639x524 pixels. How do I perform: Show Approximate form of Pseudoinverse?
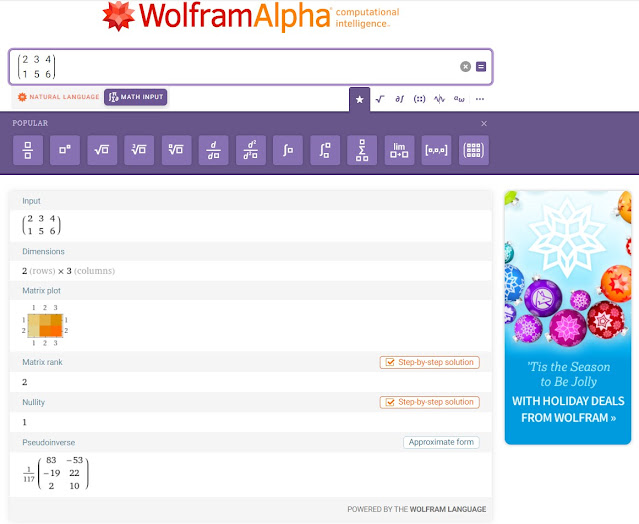click(x=441, y=442)
